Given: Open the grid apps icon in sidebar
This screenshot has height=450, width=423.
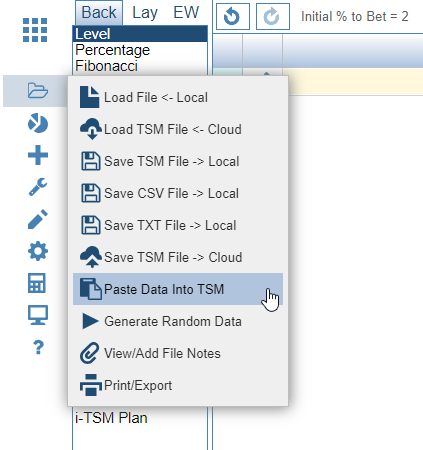Looking at the screenshot, I should point(35,30).
